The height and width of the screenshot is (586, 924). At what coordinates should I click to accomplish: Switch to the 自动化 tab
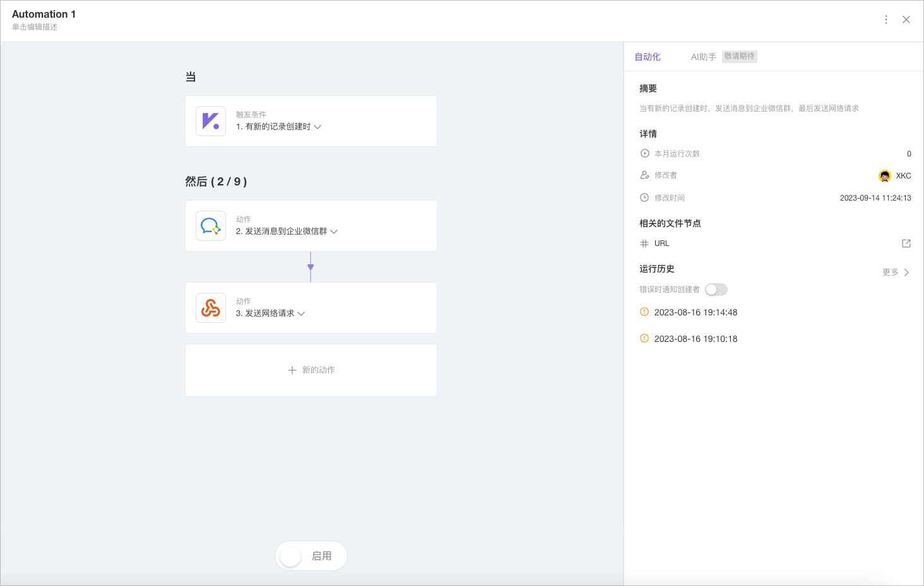[648, 57]
